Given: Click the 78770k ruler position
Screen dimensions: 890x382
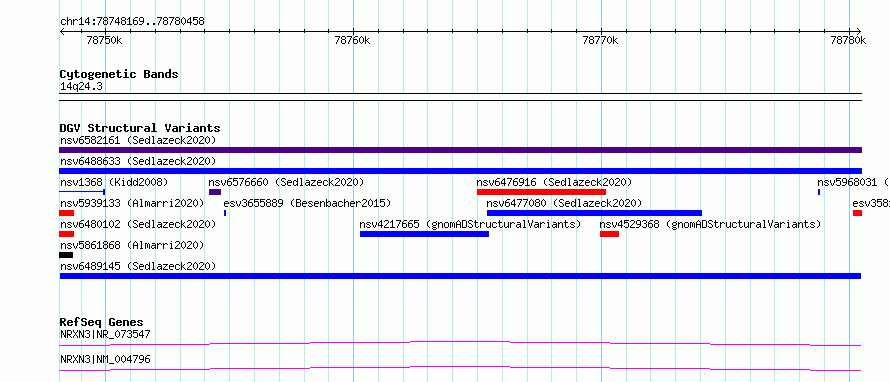Looking at the screenshot, I should 601,40.
